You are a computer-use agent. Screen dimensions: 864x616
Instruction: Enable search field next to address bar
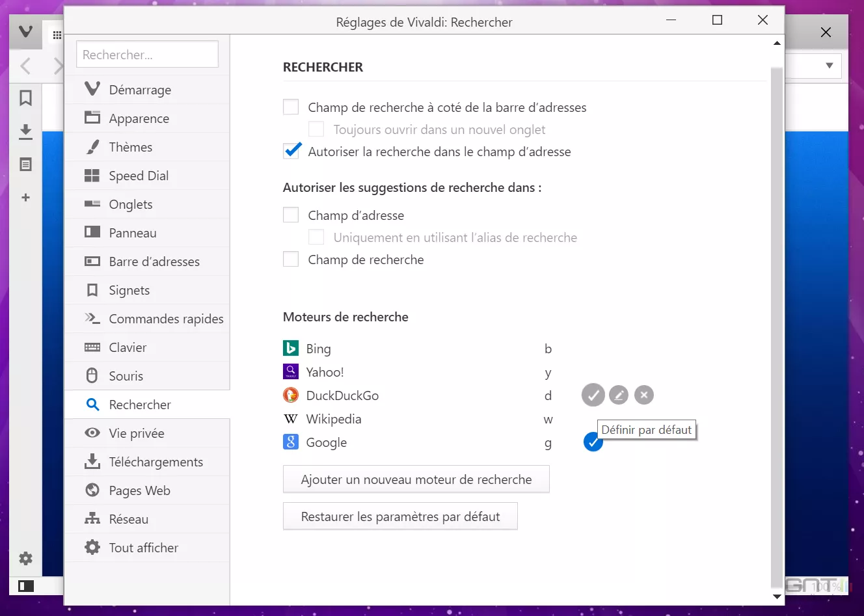[x=291, y=107]
